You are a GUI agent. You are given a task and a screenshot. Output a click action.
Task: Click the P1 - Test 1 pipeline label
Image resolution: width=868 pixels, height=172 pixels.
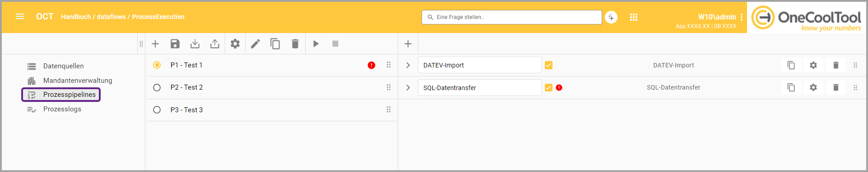point(186,65)
